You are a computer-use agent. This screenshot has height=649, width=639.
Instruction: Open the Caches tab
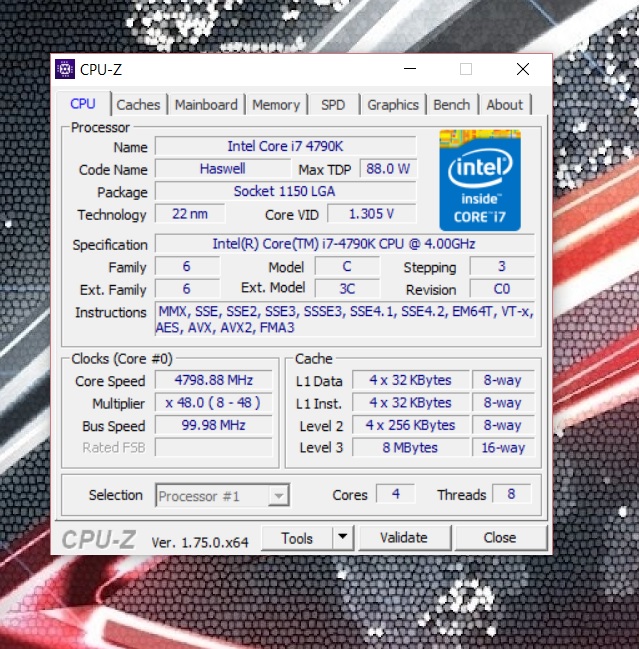138,105
